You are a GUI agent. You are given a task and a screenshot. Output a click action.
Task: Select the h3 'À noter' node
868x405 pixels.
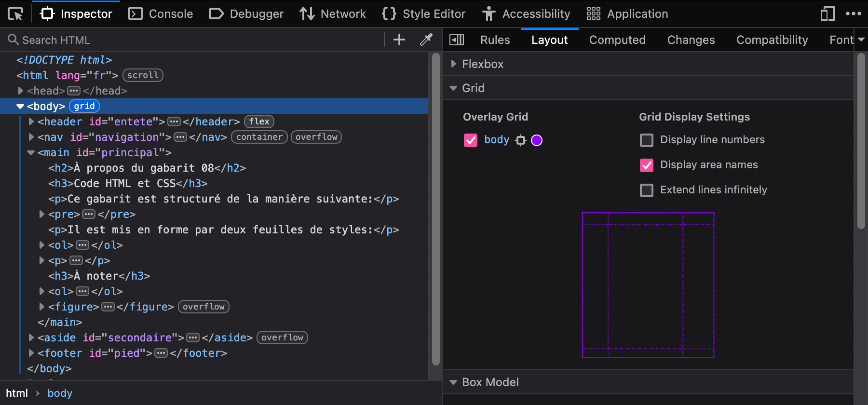pyautogui.click(x=99, y=276)
